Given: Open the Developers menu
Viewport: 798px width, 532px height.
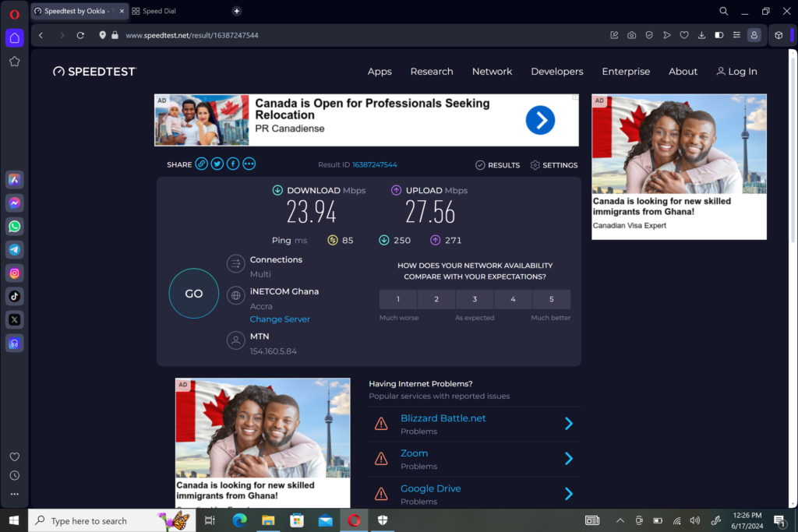Looking at the screenshot, I should [x=556, y=72].
